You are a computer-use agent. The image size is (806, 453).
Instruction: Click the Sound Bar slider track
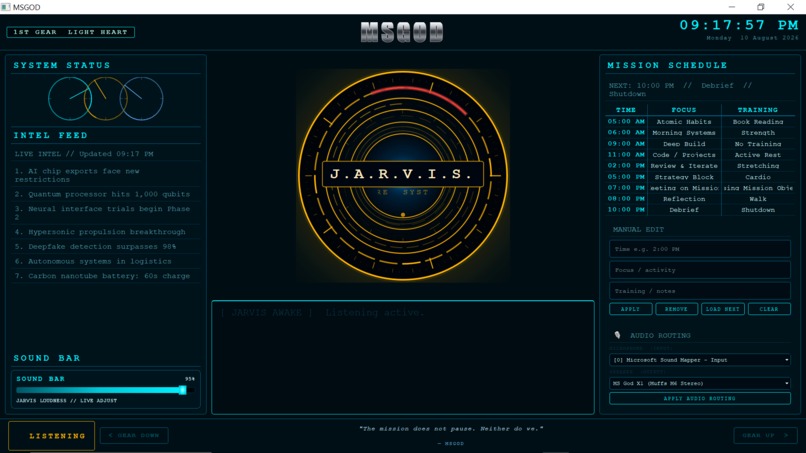click(105, 390)
